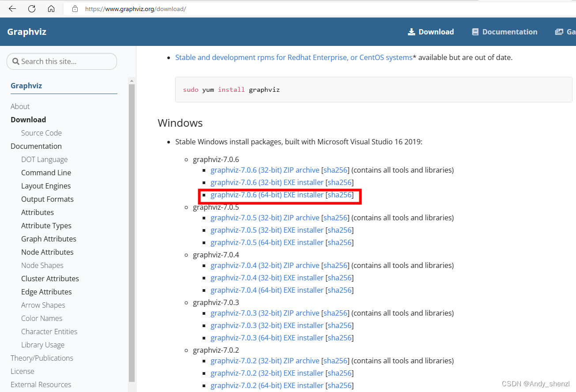Open About in the sidebar
576x392 pixels.
(20, 106)
